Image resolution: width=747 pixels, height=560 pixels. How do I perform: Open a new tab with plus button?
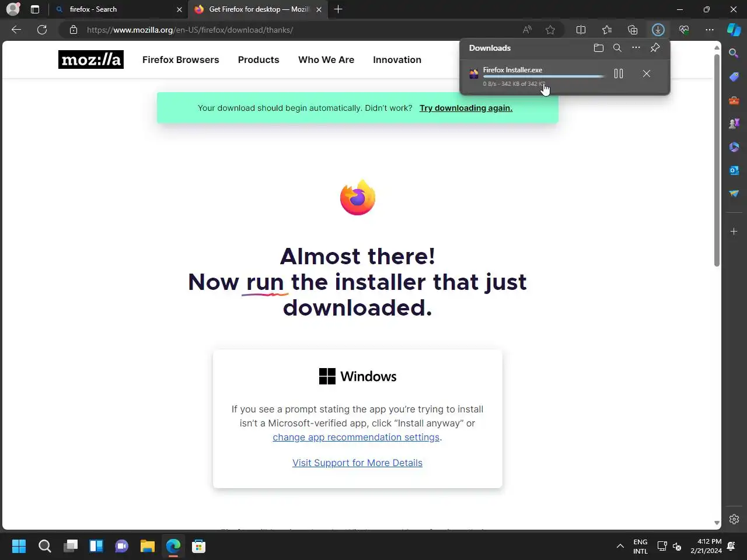(338, 9)
